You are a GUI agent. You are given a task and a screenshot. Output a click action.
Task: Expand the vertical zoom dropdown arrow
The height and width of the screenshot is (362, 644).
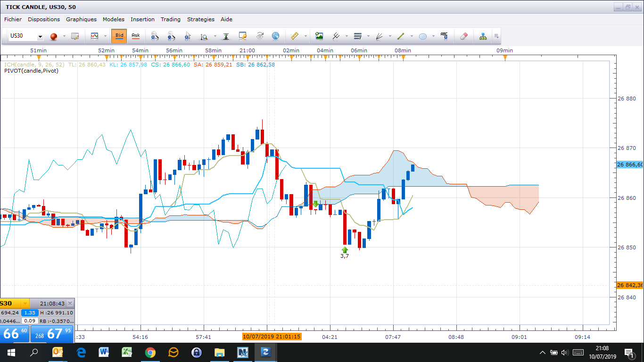click(x=215, y=36)
